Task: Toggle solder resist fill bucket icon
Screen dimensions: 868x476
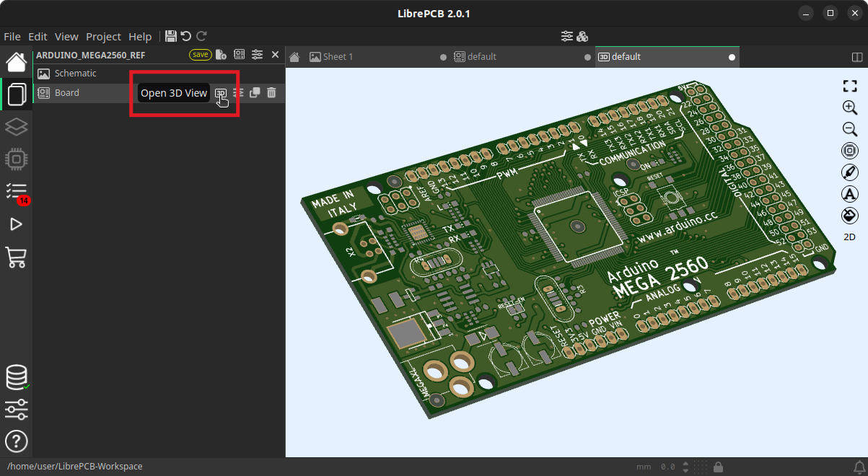Action: (850, 215)
